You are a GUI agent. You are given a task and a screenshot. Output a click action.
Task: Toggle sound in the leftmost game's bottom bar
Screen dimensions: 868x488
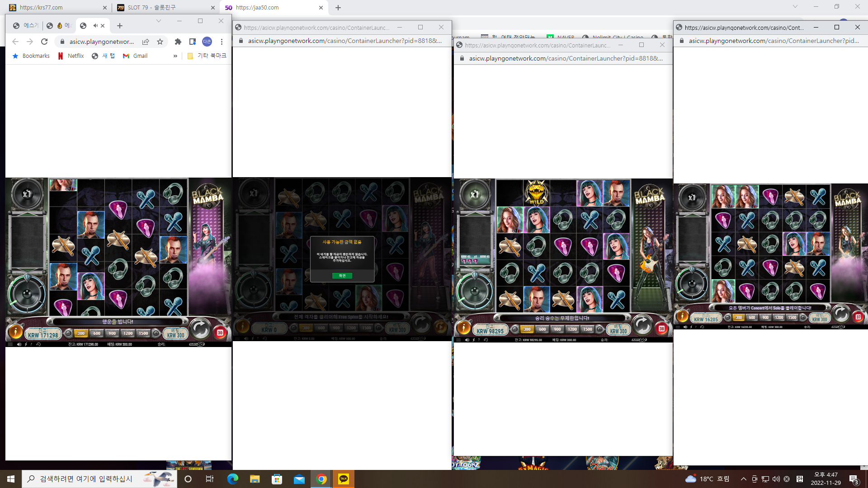coord(19,344)
